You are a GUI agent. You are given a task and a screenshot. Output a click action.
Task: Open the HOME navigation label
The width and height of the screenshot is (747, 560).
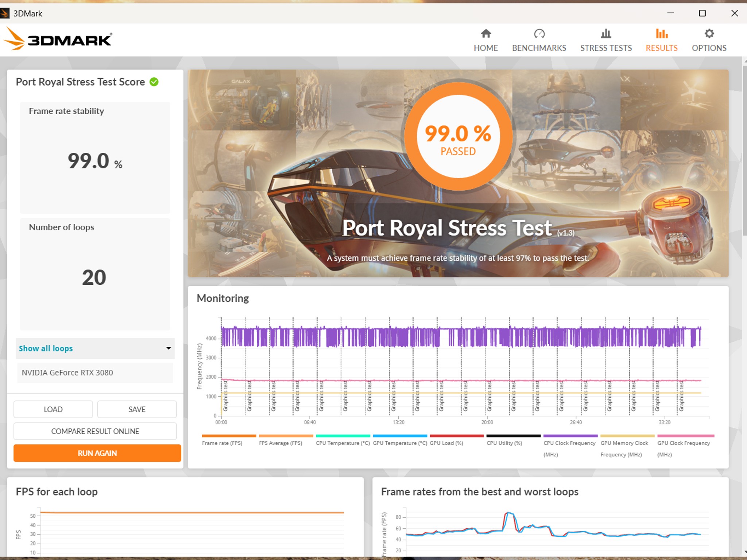486,48
